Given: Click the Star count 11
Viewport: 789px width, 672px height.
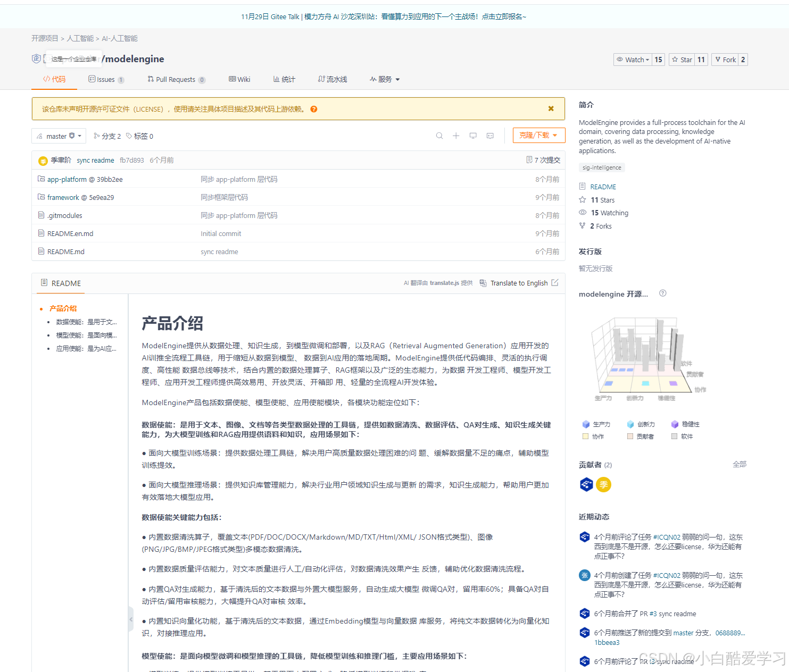Looking at the screenshot, I should pos(701,60).
